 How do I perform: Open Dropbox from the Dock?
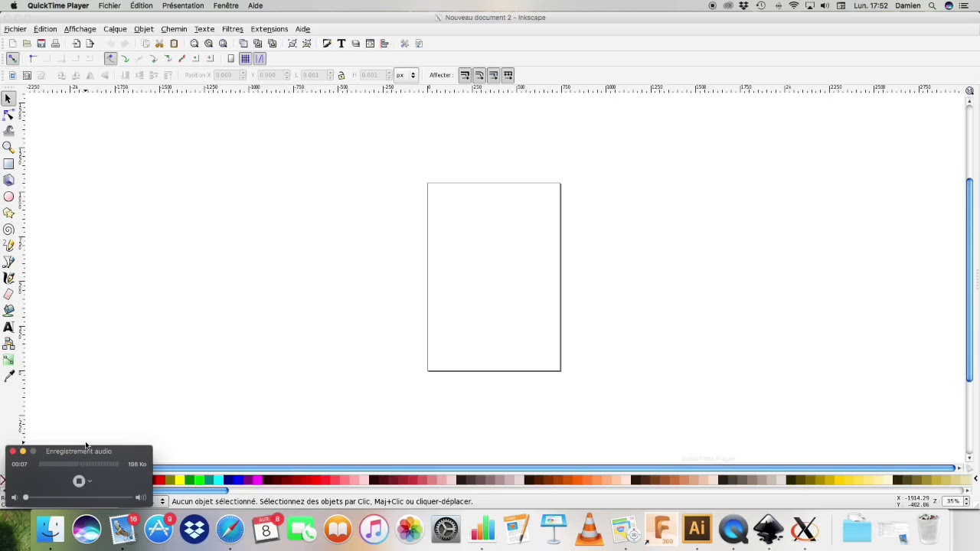pyautogui.click(x=194, y=529)
